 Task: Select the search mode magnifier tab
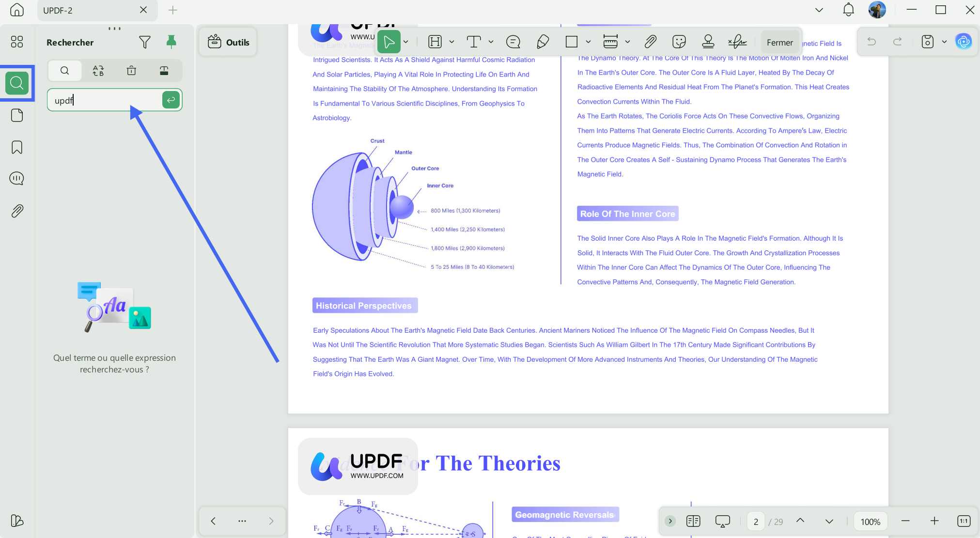(x=64, y=71)
